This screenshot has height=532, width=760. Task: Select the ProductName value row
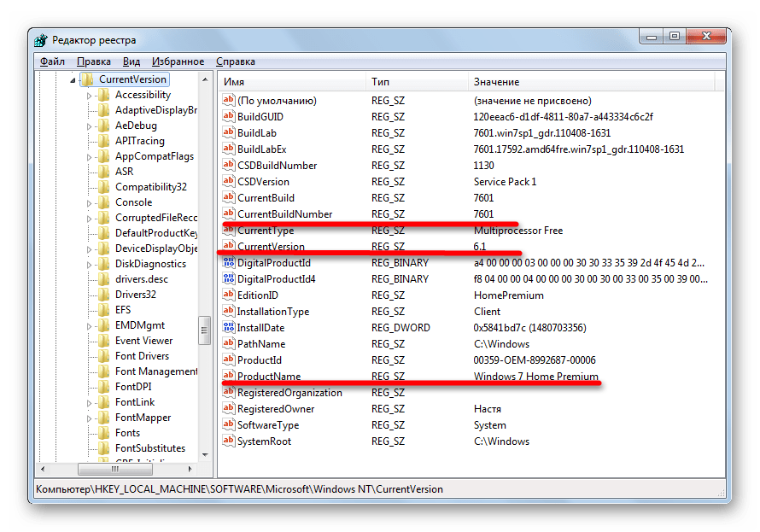[x=471, y=376]
